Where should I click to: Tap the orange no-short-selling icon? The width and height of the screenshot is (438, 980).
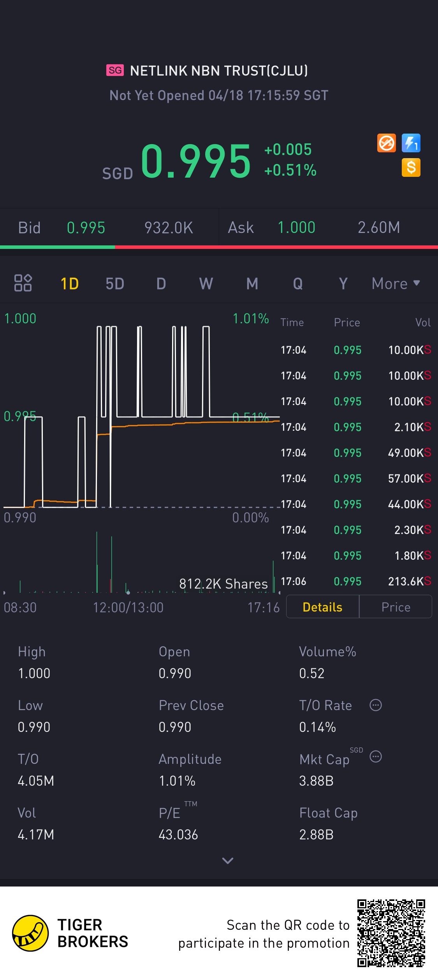[x=386, y=143]
